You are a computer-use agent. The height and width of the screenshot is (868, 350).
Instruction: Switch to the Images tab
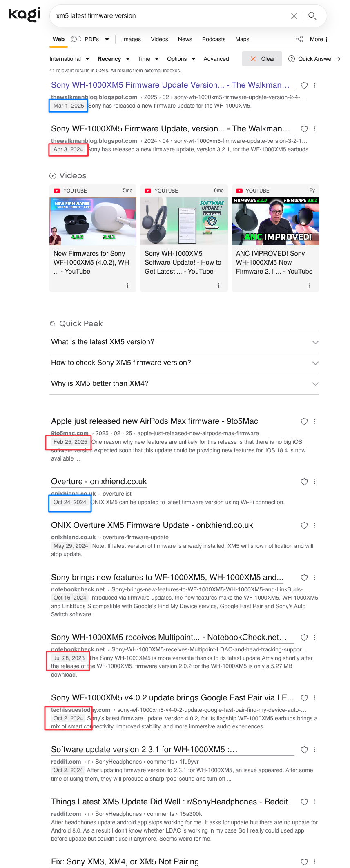132,39
